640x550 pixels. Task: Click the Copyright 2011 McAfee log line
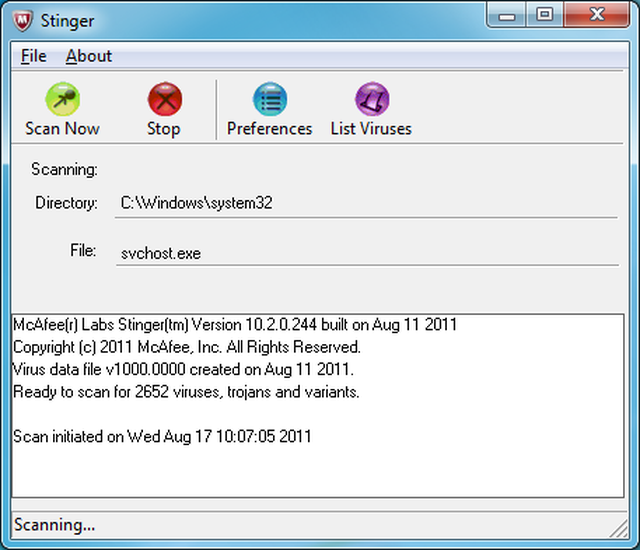tap(187, 347)
